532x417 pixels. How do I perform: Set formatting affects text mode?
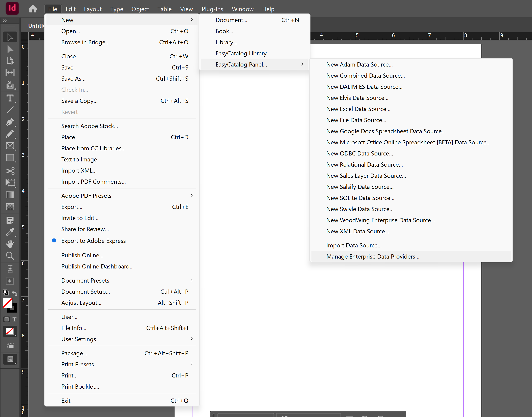[14, 319]
